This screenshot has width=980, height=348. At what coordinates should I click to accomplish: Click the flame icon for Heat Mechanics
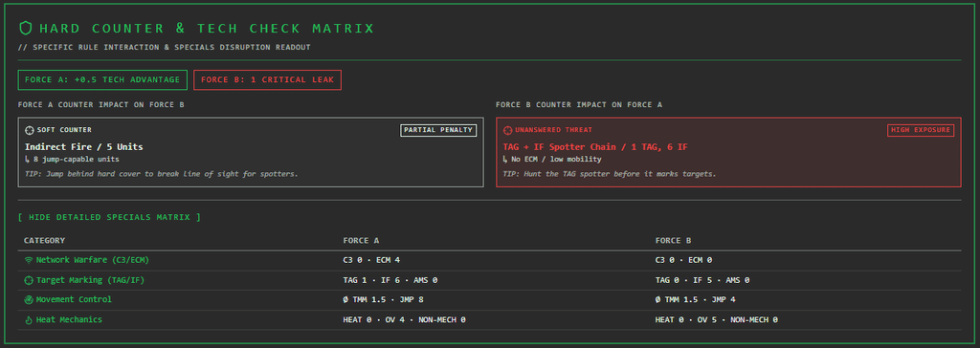(28, 320)
